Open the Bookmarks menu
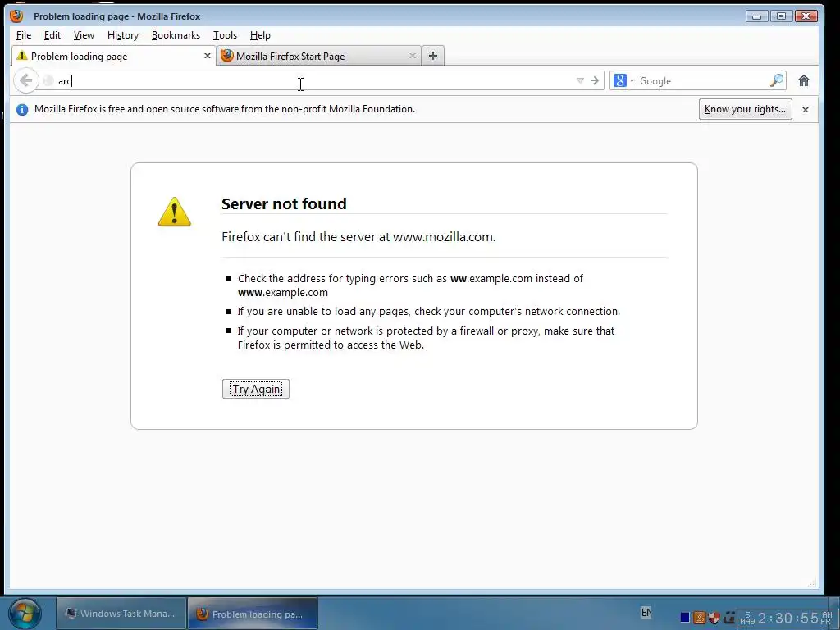This screenshot has height=630, width=840. point(176,35)
